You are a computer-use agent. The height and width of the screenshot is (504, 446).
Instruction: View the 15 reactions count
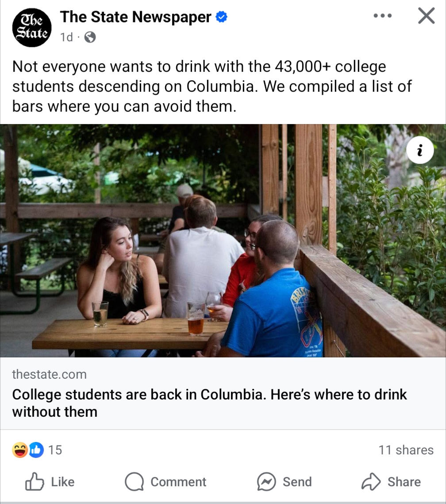(55, 450)
